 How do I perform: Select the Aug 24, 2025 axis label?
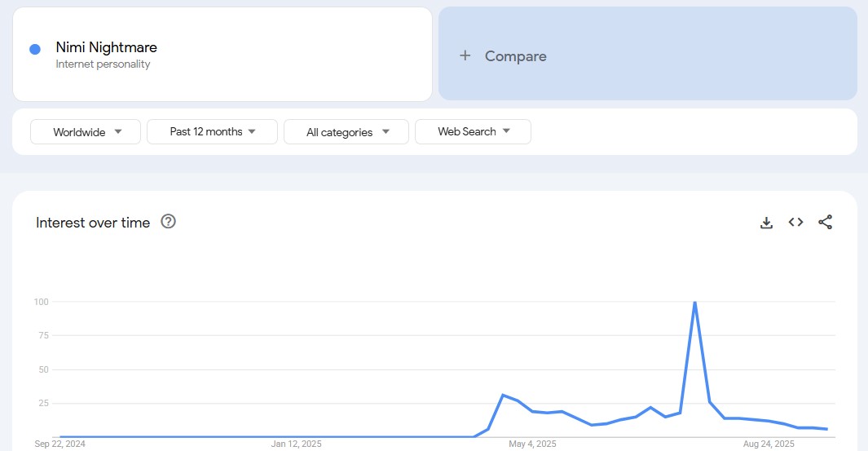[769, 444]
